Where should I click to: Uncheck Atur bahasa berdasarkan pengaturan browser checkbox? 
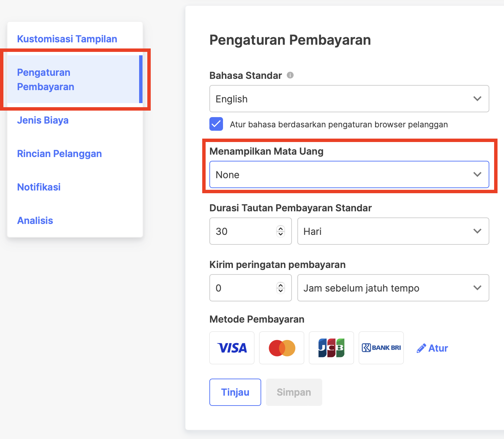[x=216, y=124]
